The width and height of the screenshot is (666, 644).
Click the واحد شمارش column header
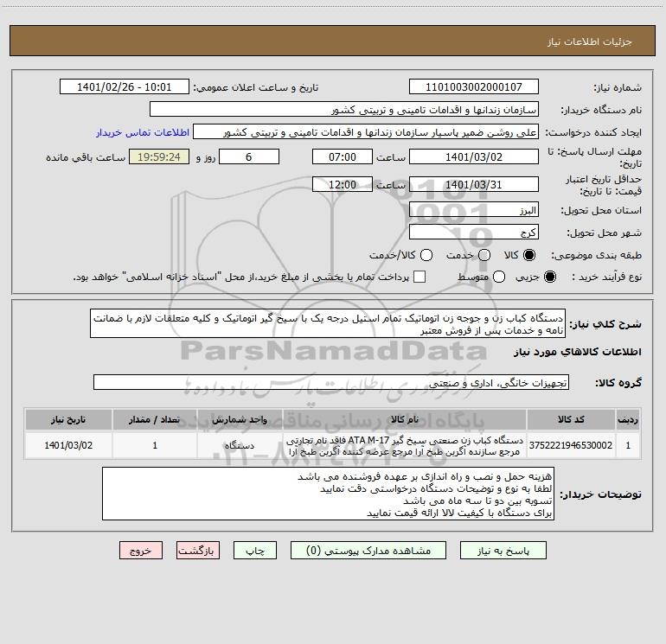tap(240, 419)
